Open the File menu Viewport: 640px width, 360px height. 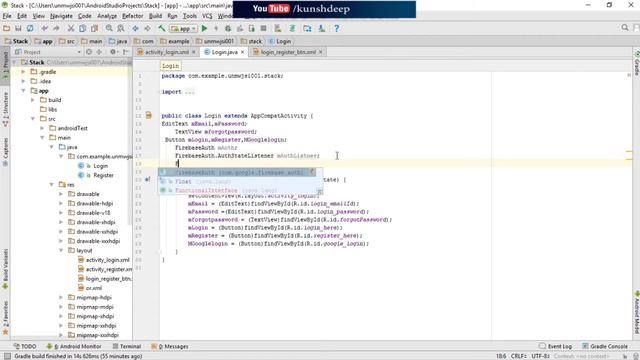coord(7,16)
